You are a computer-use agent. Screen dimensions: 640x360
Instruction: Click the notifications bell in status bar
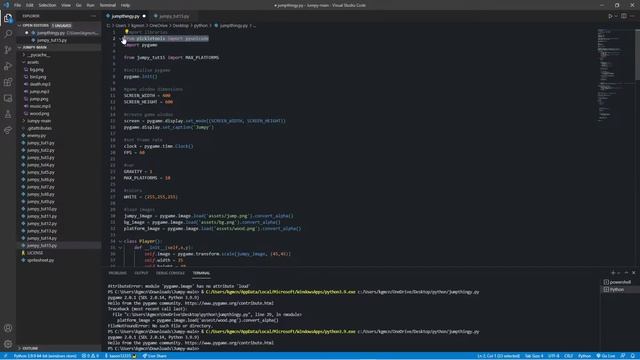pos(633,356)
